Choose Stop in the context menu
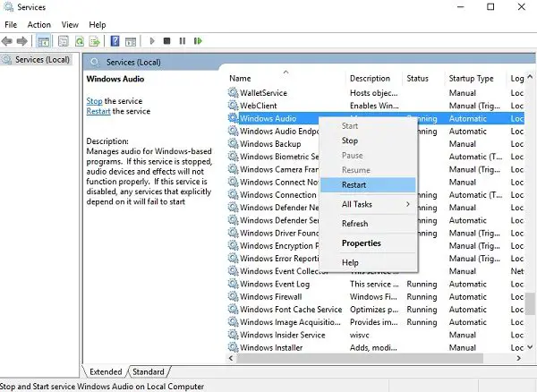This screenshot has width=537, height=392. [x=368, y=141]
